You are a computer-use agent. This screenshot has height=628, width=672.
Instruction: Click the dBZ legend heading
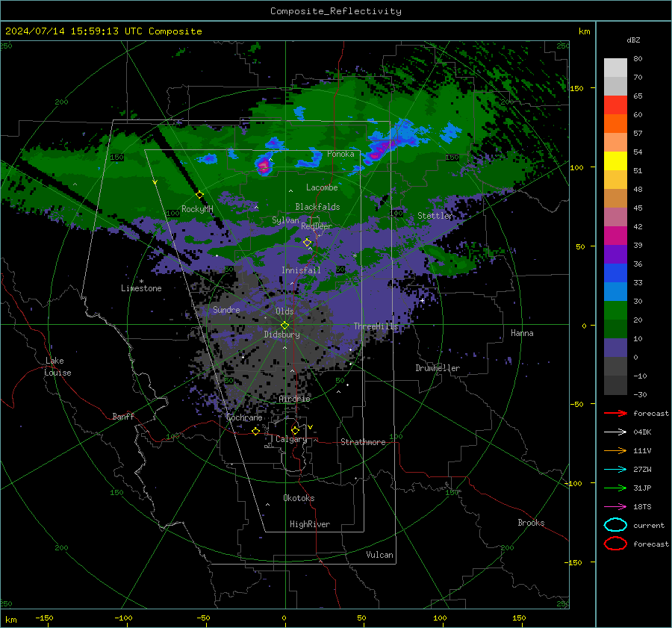(633, 40)
